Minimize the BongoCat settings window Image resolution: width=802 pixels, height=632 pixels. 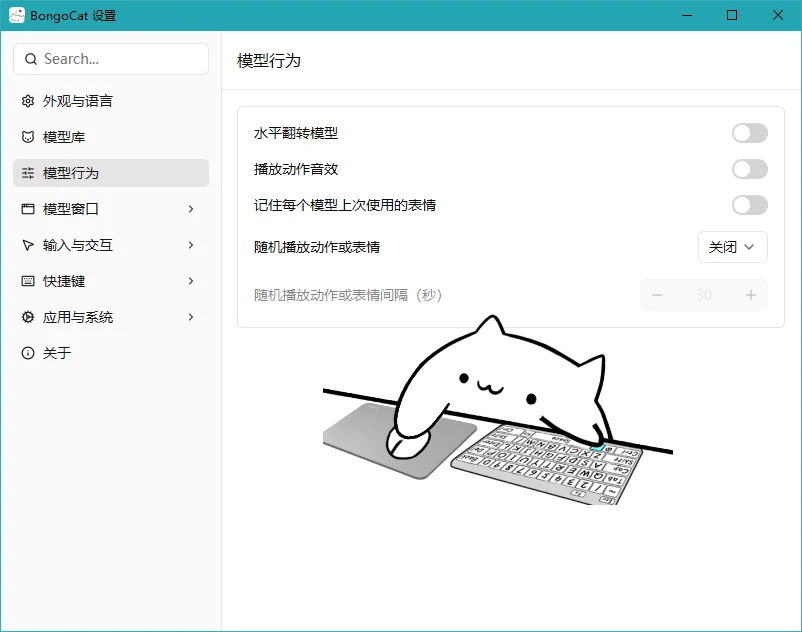tap(687, 15)
